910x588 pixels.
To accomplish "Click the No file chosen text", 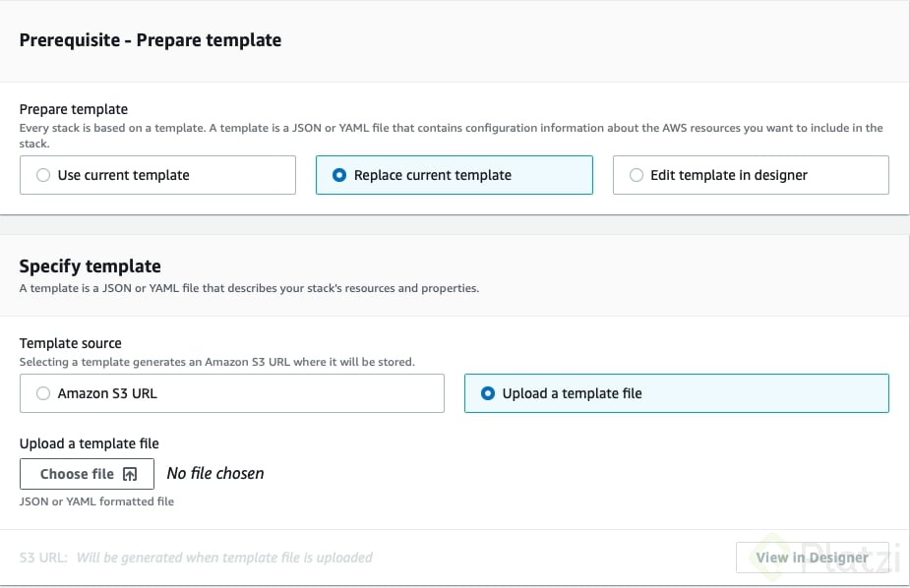I will (215, 474).
